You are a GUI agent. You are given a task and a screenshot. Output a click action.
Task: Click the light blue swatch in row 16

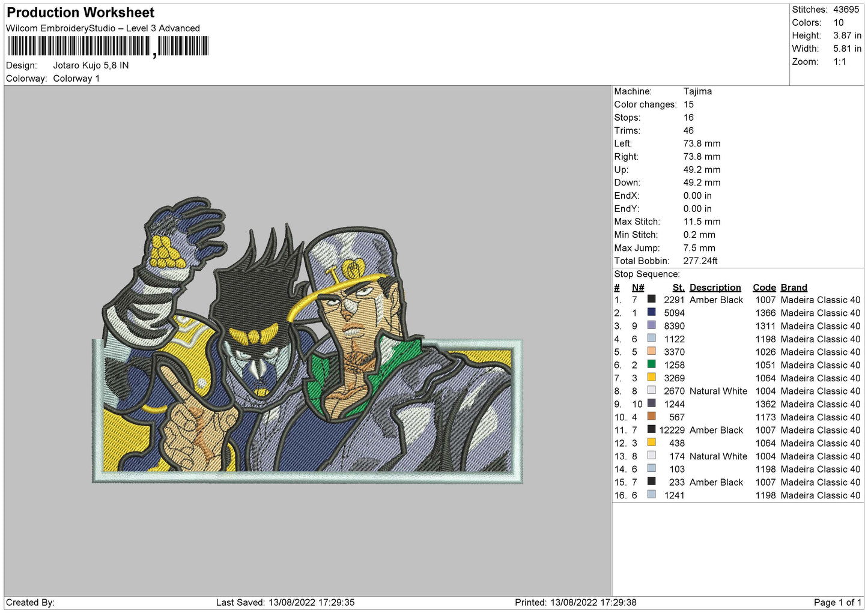pos(651,495)
